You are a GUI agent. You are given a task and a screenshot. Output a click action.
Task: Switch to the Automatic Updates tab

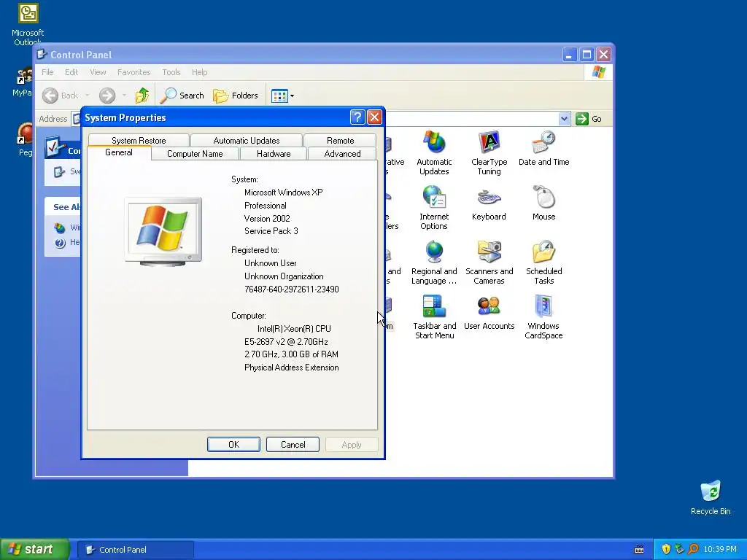click(x=247, y=141)
